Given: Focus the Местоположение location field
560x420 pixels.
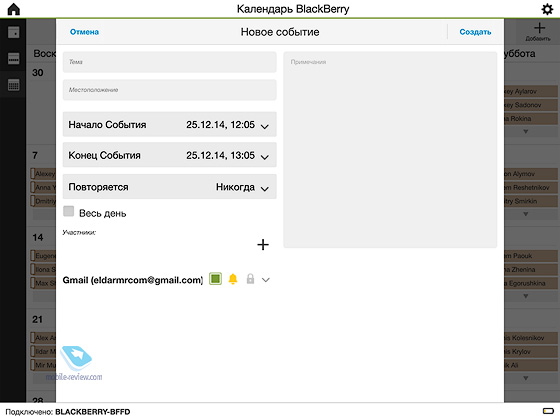Looking at the screenshot, I should 170,90.
